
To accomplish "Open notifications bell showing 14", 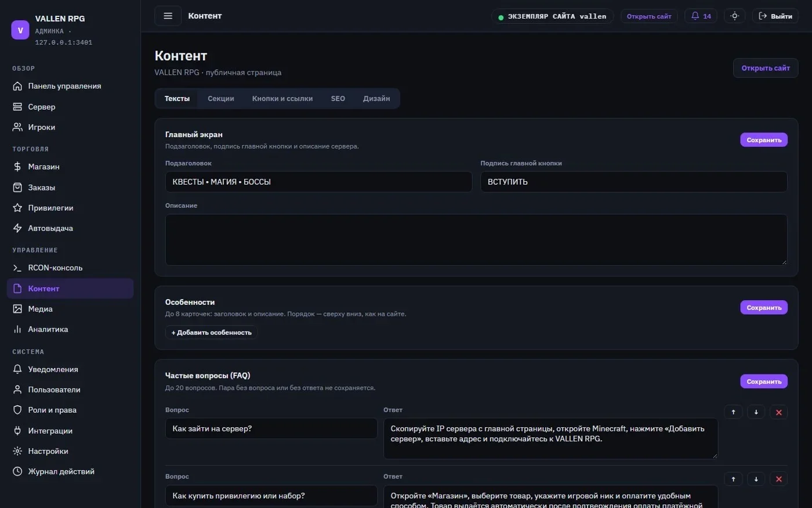I will coord(701,16).
